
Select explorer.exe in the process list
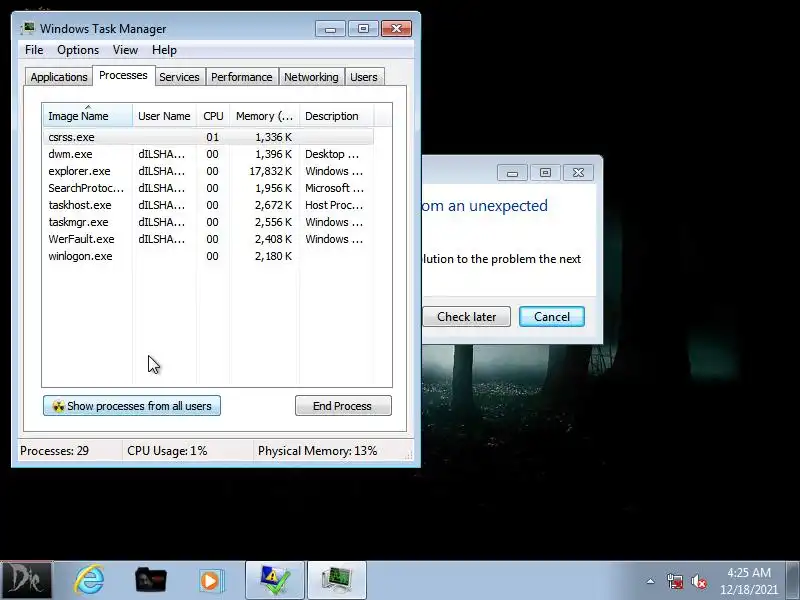click(x=208, y=171)
